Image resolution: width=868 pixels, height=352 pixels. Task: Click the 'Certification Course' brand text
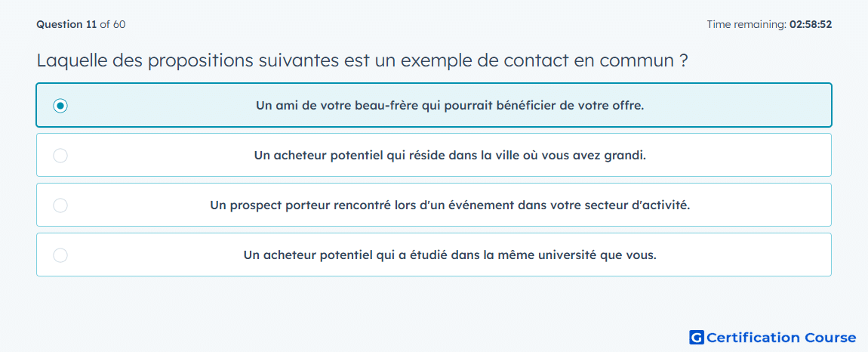point(781,337)
